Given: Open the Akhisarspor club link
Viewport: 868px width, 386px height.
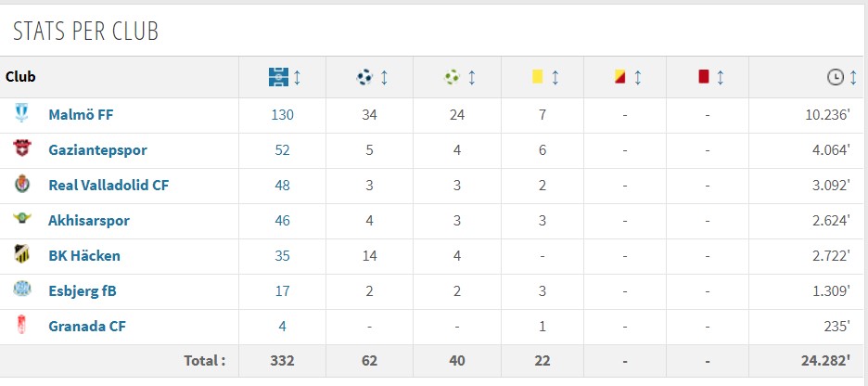Looking at the screenshot, I should (x=89, y=221).
